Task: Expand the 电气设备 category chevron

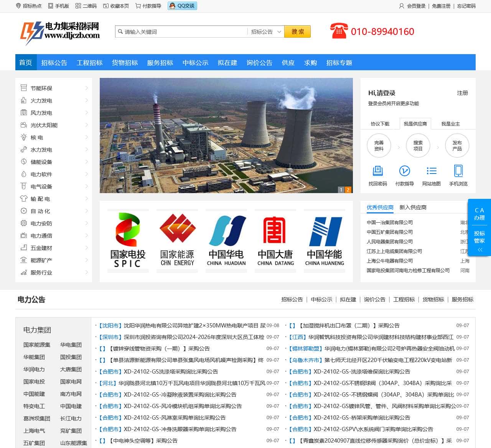Action: pyautogui.click(x=86, y=186)
